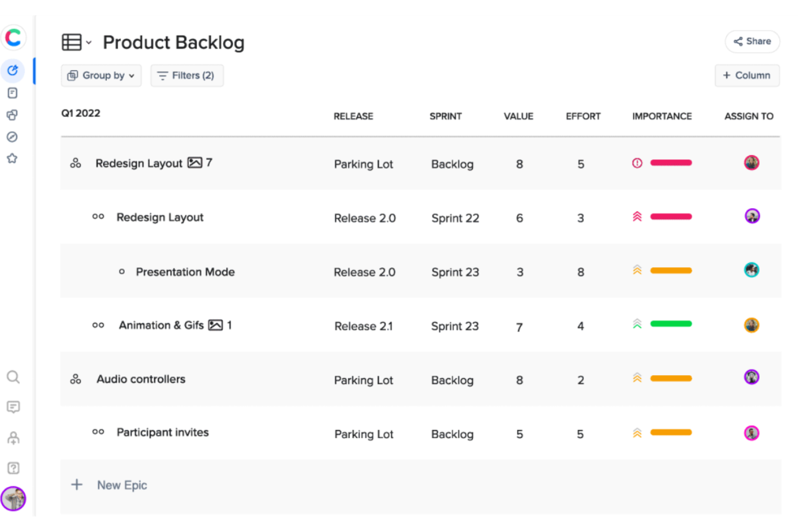Click red importance bar in Sprint 22 row
The width and height of the screenshot is (798, 532).
click(671, 217)
